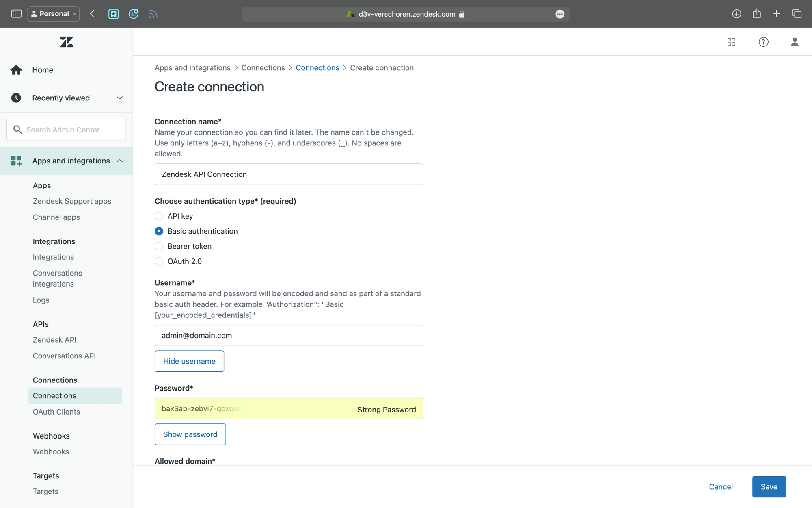Click the Connection name input field
This screenshot has height=508, width=812.
tap(289, 174)
